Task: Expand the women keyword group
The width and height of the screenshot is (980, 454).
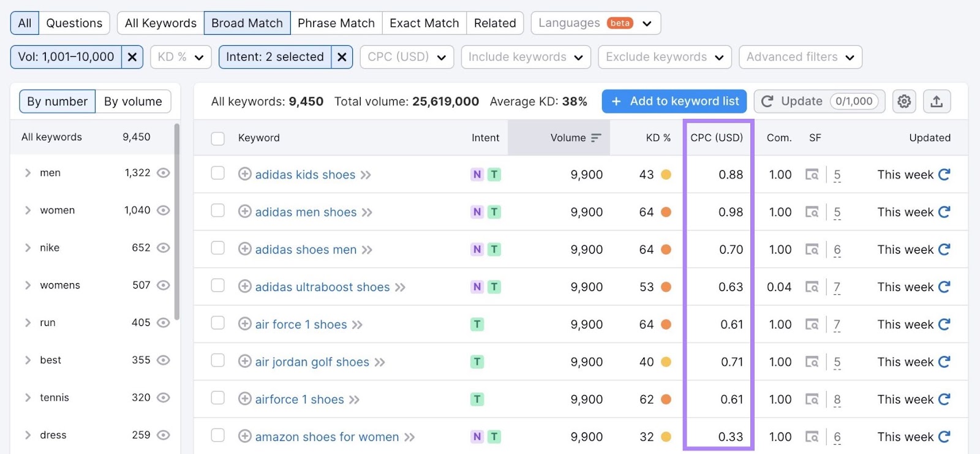Action: point(28,210)
